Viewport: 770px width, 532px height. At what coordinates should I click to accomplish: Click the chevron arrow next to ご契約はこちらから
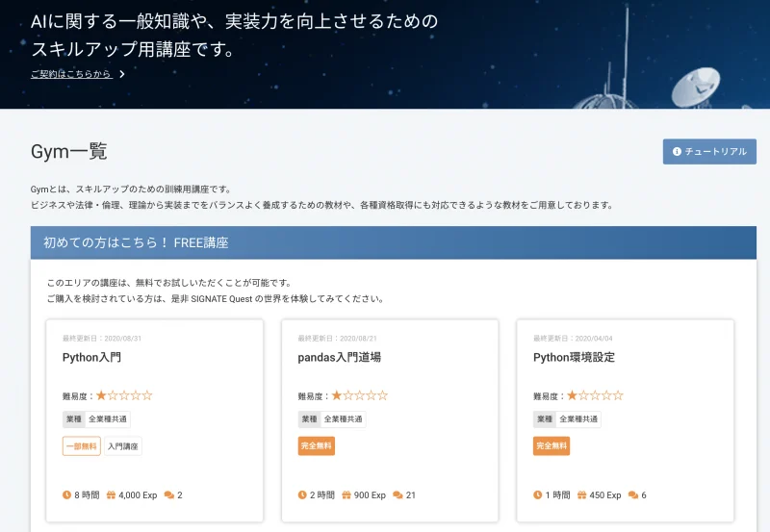122,74
